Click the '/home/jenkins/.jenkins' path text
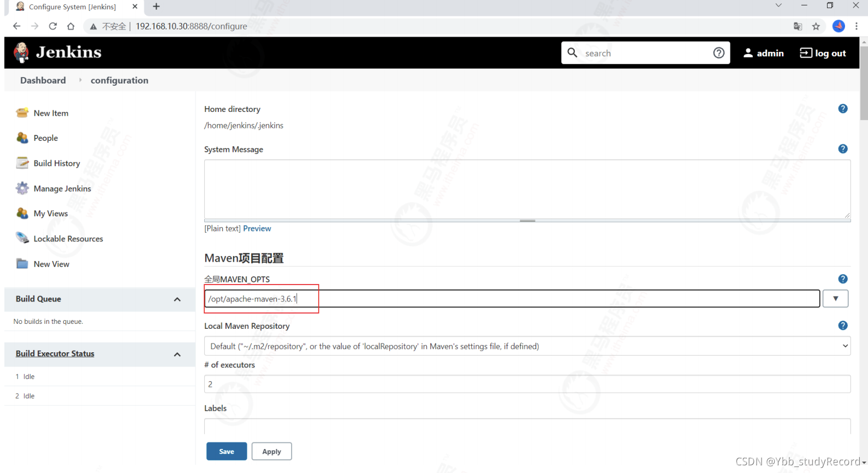 point(243,126)
